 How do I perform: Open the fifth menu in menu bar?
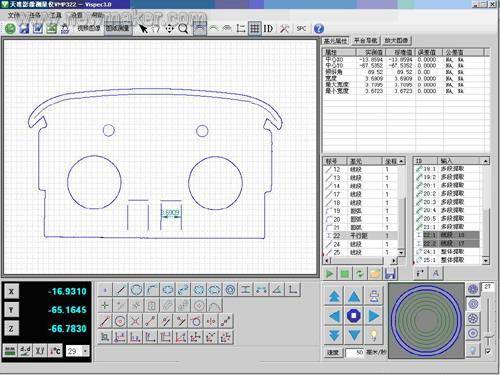(x=97, y=15)
